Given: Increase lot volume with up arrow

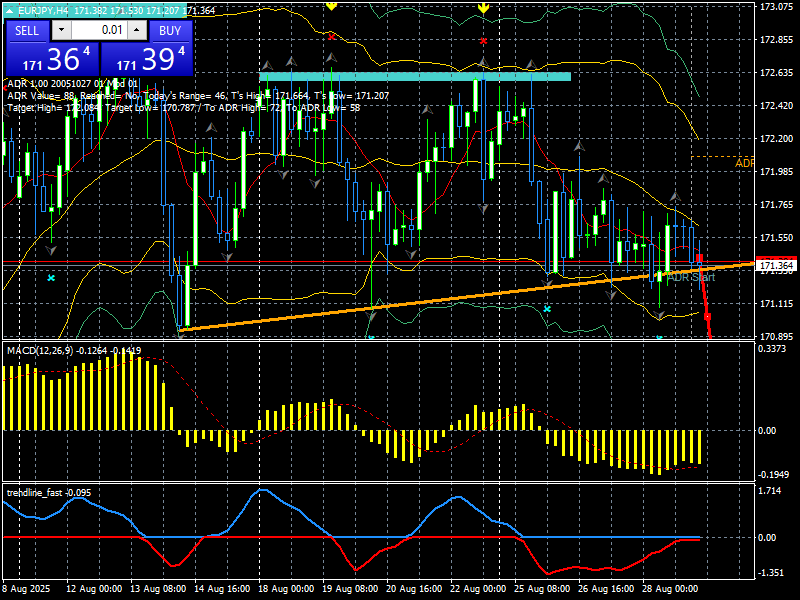Looking at the screenshot, I should point(137,30).
